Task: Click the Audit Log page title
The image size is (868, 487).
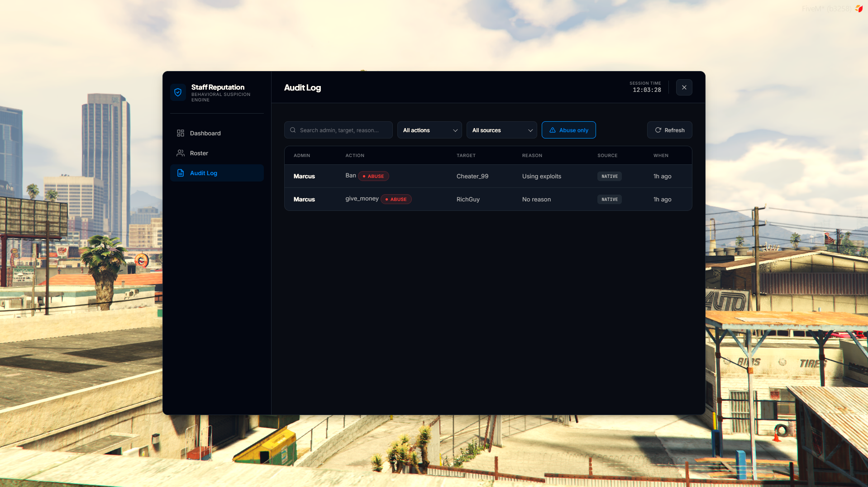Action: pyautogui.click(x=302, y=87)
